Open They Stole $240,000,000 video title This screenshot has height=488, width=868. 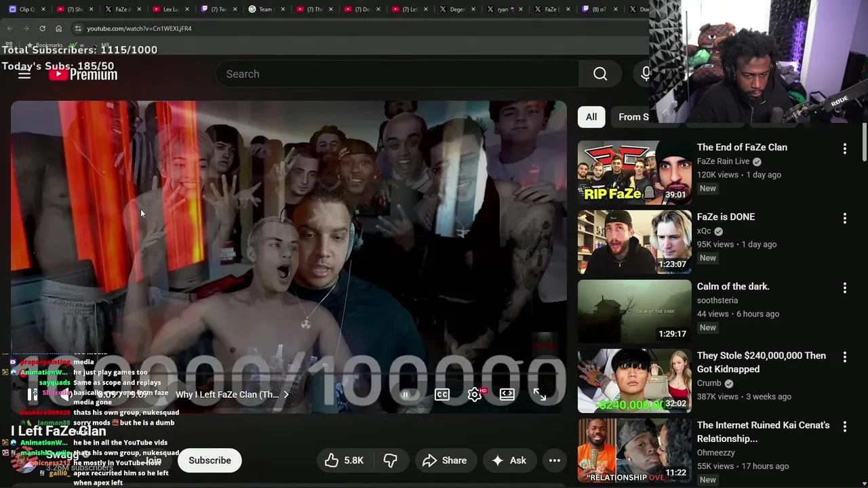[x=762, y=362]
